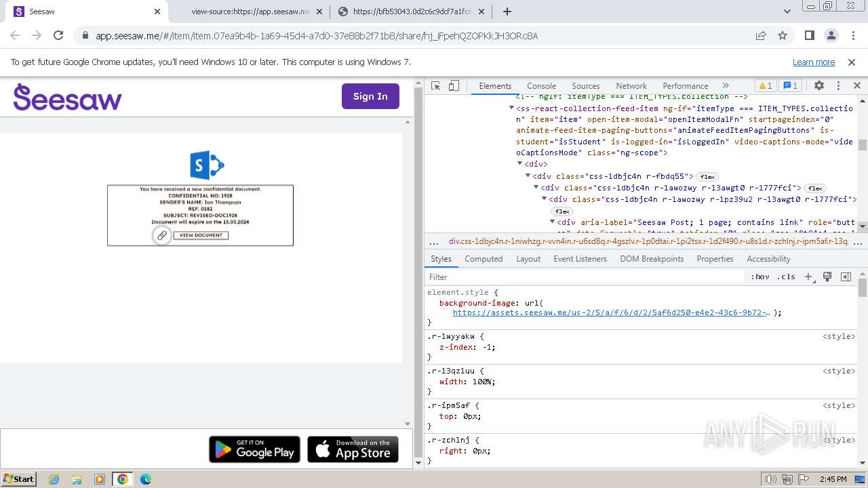
Task: Click the link chain icon on post
Action: click(161, 236)
